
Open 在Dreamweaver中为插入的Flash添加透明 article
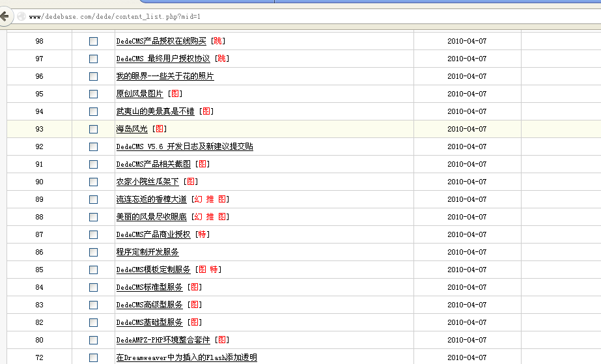(x=187, y=358)
